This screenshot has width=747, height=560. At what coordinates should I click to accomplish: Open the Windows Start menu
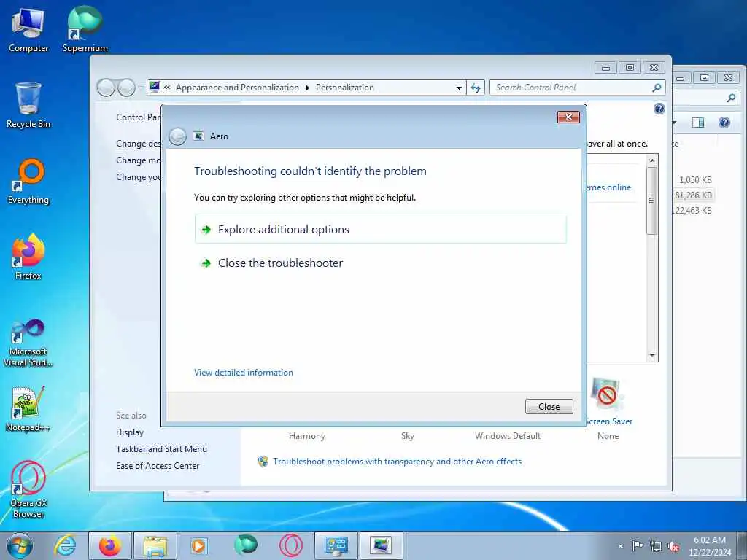[20, 545]
